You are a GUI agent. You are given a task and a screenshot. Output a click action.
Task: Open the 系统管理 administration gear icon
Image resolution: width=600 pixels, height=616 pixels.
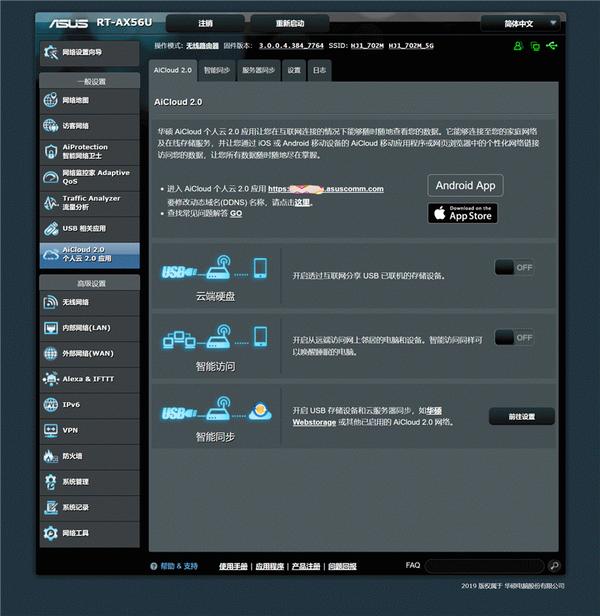pyautogui.click(x=51, y=482)
